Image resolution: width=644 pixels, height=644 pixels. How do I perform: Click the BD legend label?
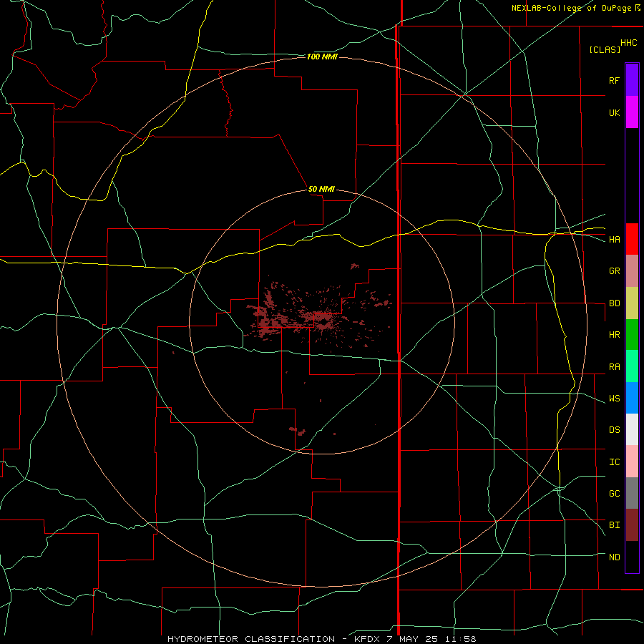click(614, 303)
